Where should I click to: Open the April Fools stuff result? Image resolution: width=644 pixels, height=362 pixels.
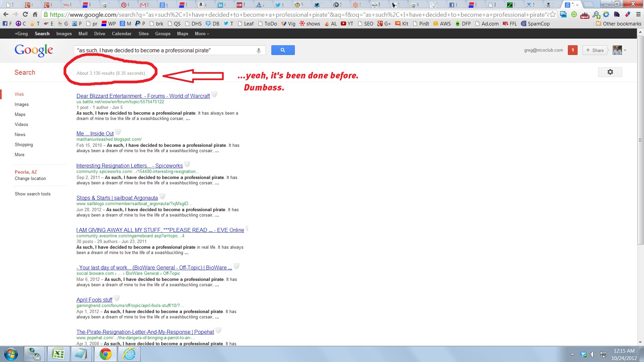click(94, 300)
